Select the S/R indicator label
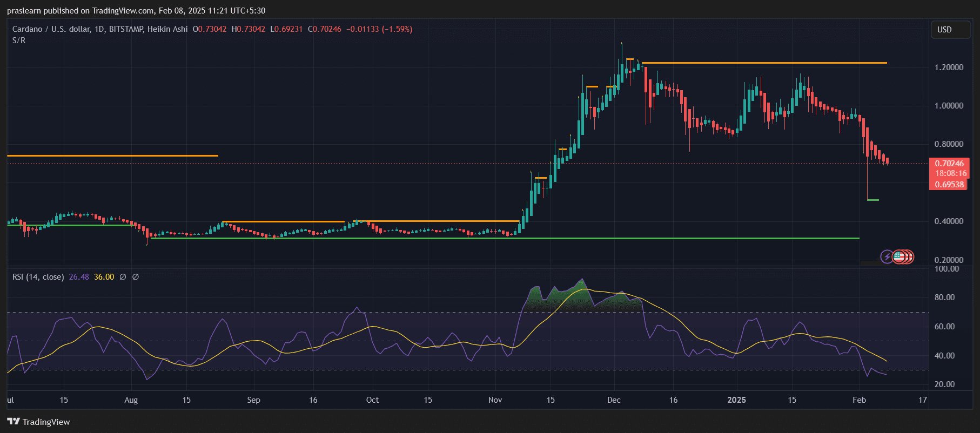Image resolution: width=980 pixels, height=433 pixels. [19, 40]
